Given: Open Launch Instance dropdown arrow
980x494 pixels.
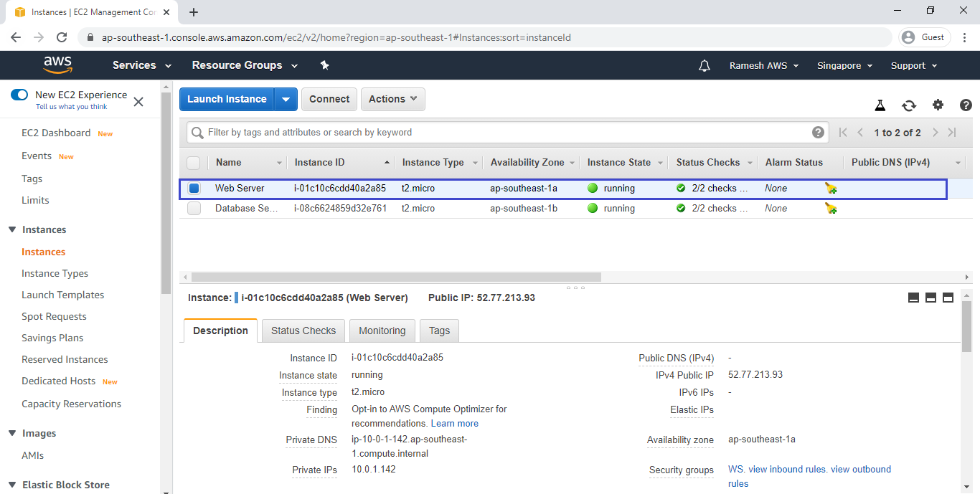Looking at the screenshot, I should tap(286, 99).
